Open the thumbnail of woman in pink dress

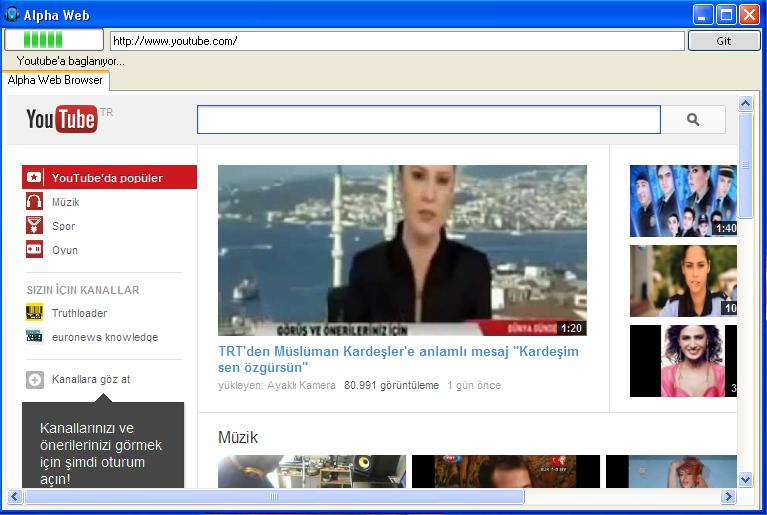tap(683, 361)
